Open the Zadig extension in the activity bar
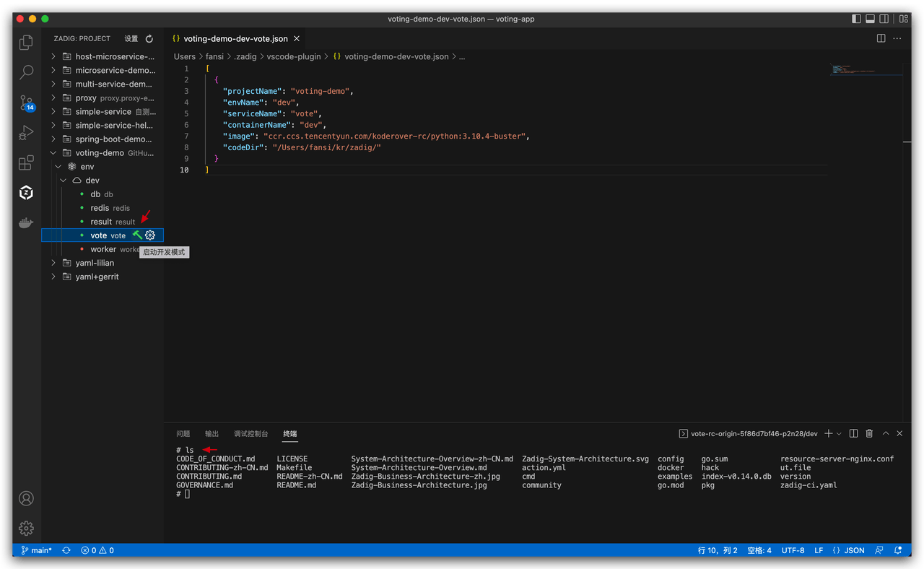Viewport: 924px width, 569px height. click(26, 193)
